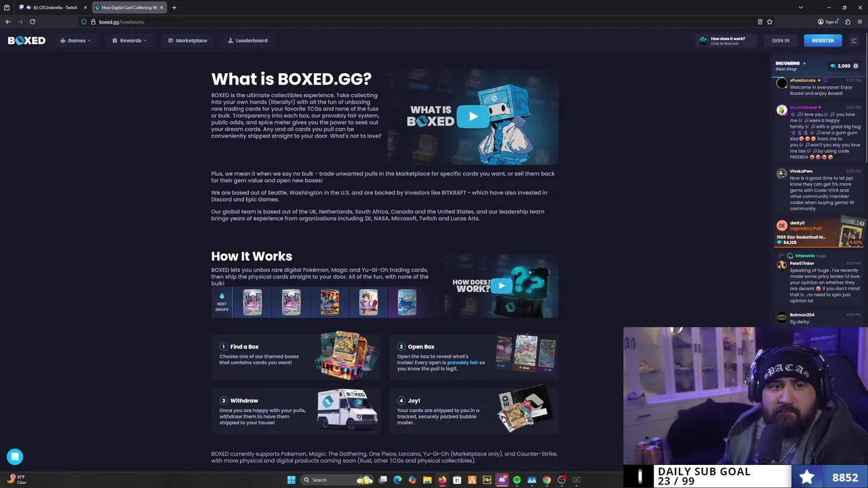Click the browser back arrow
The width and height of the screenshot is (868, 488).
(8, 22)
